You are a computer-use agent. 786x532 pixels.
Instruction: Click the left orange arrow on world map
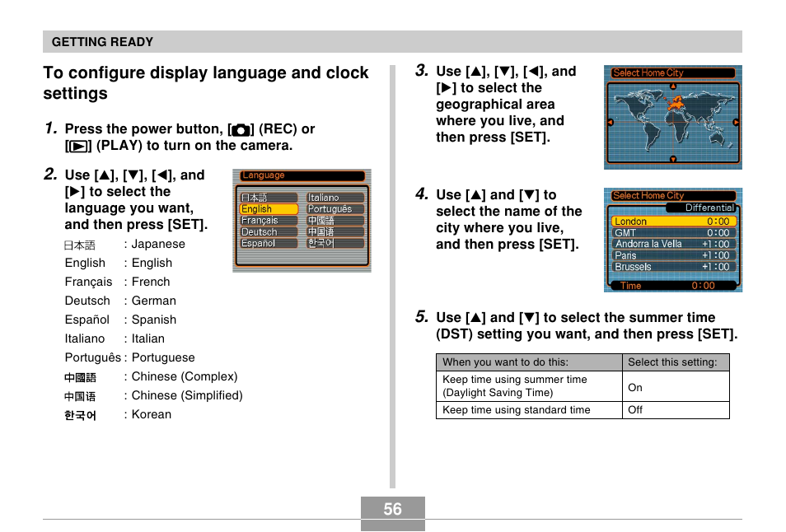click(611, 122)
